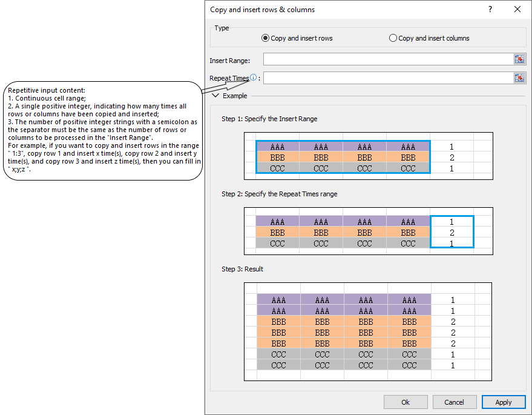
Task: Select the Copy and insert columns option
Action: pyautogui.click(x=392, y=38)
